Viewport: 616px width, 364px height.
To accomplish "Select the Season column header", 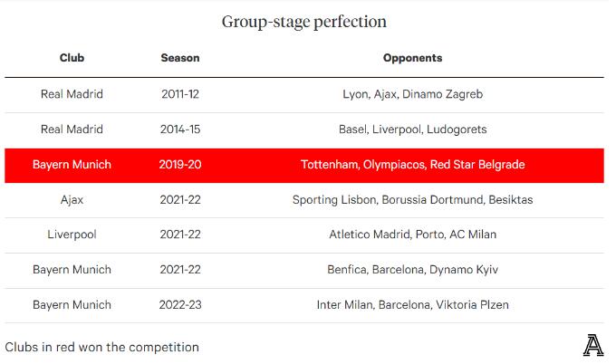I will click(x=180, y=58).
